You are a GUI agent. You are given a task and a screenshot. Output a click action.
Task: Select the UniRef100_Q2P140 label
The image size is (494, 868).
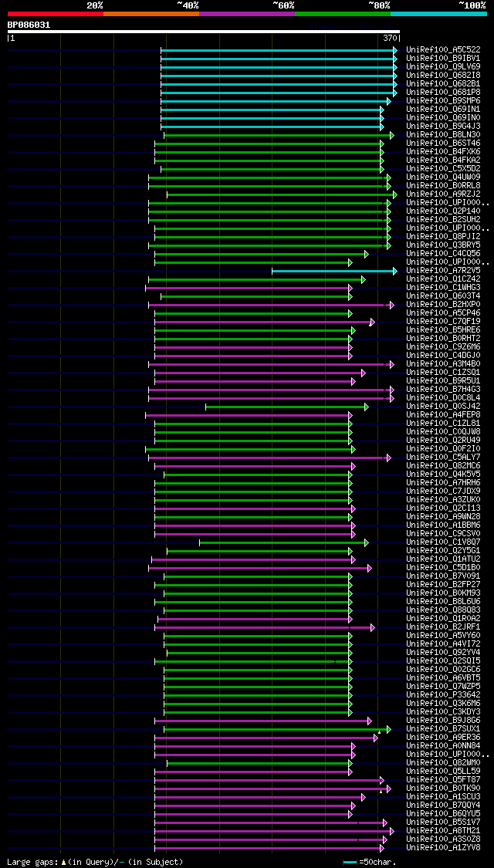point(443,211)
